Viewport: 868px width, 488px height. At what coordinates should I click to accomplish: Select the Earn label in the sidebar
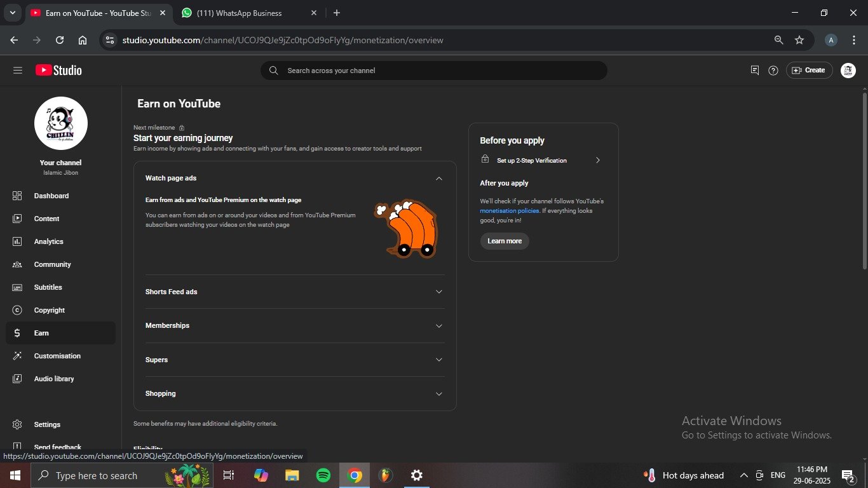[x=41, y=333]
